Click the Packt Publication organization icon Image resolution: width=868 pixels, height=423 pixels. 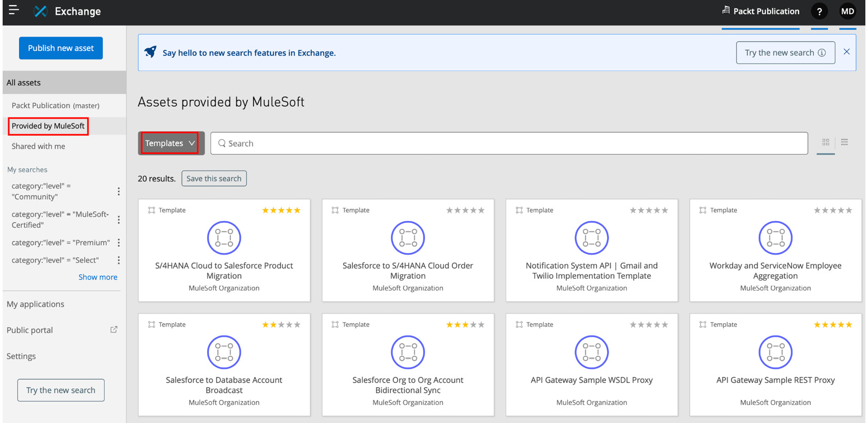[726, 11]
